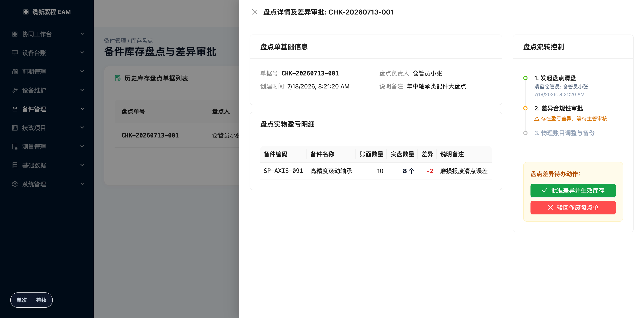Click the 设备维护 wrench icon
The width and height of the screenshot is (644, 318).
coord(15,90)
